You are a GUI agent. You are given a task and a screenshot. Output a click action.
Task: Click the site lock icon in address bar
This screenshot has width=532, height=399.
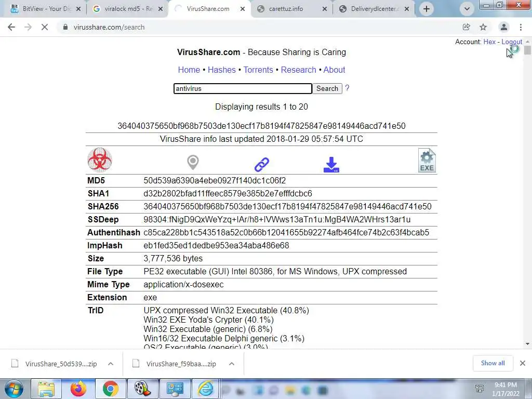[x=65, y=27]
